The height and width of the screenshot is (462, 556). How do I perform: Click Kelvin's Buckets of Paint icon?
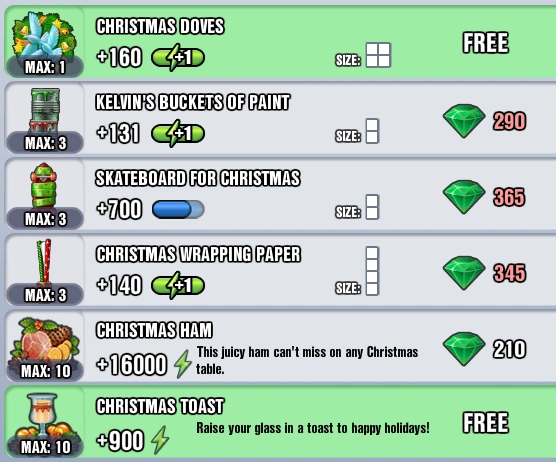click(x=45, y=110)
